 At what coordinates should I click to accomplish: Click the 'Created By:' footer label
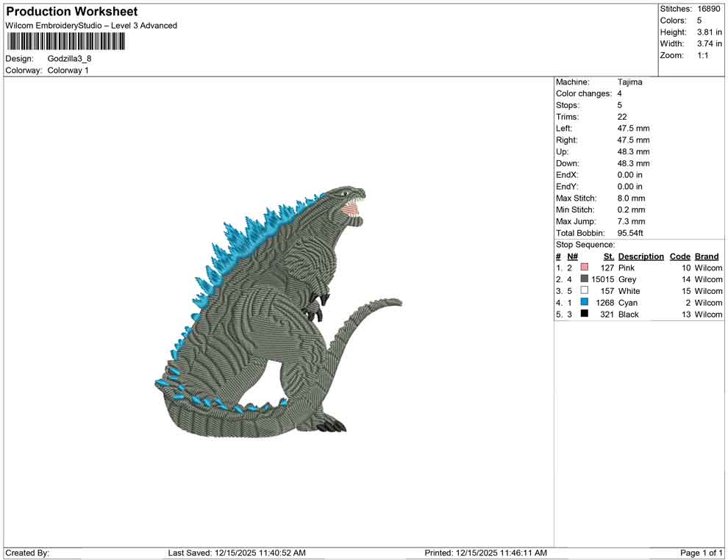(x=27, y=553)
